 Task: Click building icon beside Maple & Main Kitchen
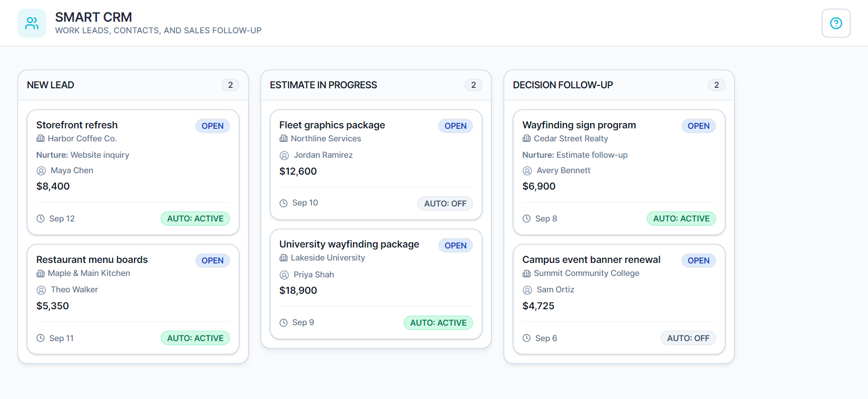(x=41, y=274)
